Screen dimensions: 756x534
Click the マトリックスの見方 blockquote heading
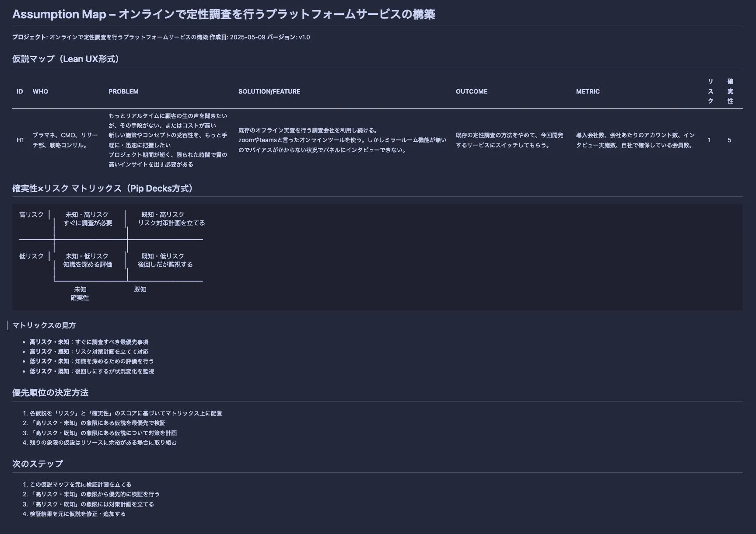pyautogui.click(x=44, y=325)
